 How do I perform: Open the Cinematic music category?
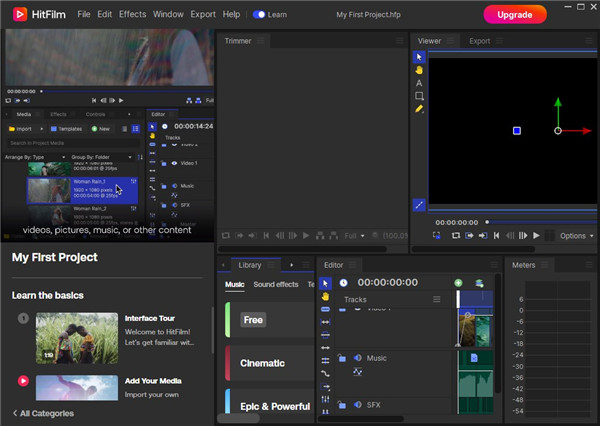pos(262,363)
